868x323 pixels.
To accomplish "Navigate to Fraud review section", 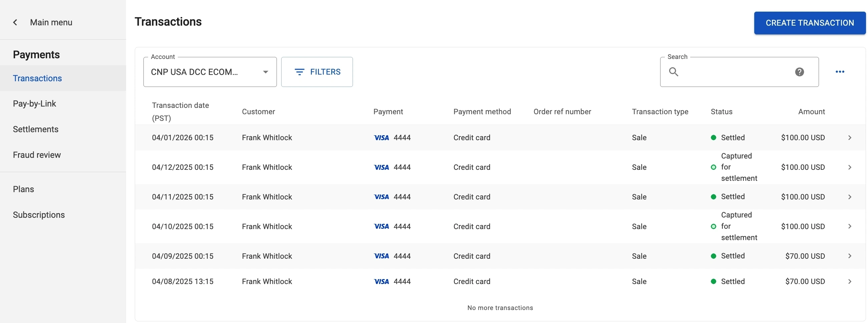I will [37, 155].
